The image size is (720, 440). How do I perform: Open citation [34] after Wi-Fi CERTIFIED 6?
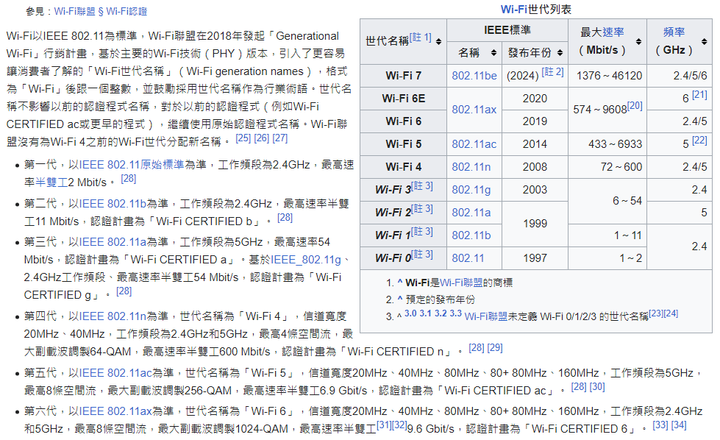[x=679, y=425]
